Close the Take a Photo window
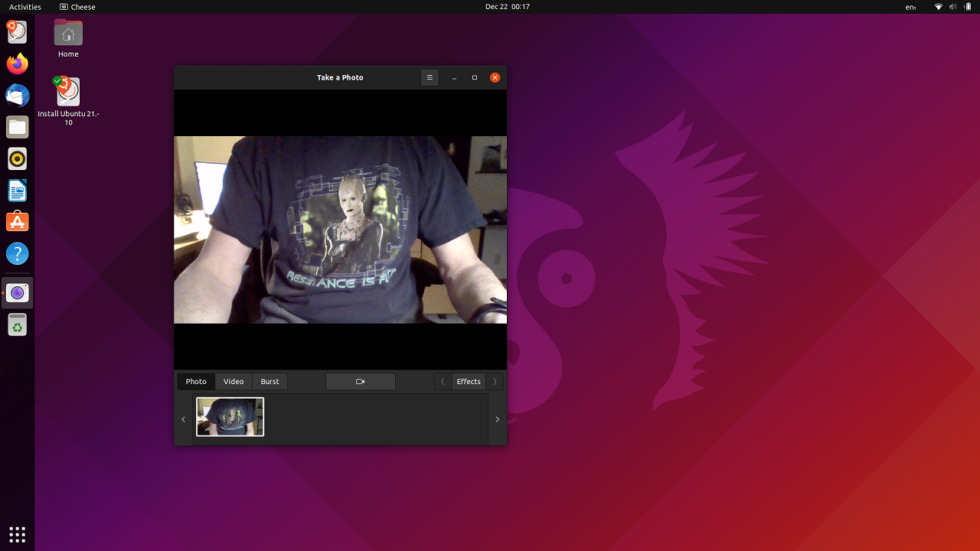Viewport: 980px width, 551px height. pos(495,77)
